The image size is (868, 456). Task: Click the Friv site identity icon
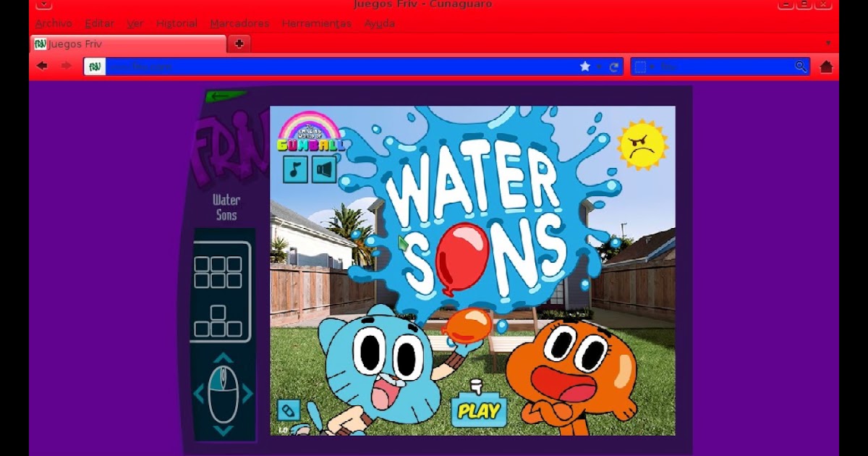pos(95,67)
